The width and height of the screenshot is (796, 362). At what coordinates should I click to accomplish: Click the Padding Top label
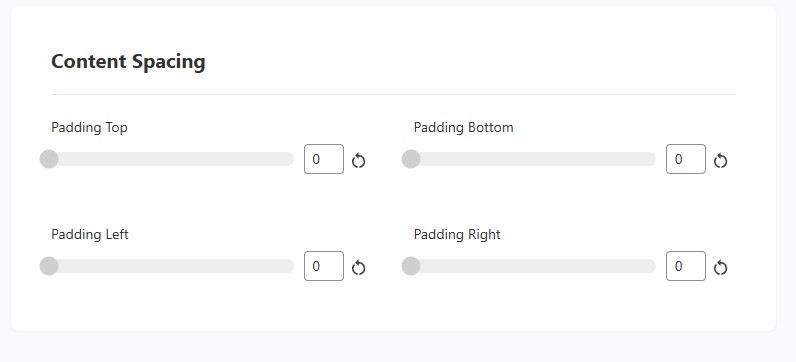click(x=89, y=127)
